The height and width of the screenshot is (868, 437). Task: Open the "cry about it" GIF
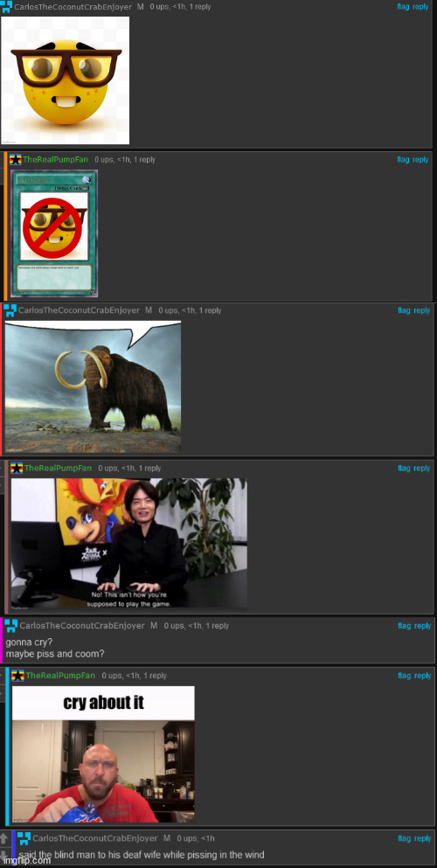point(103,754)
